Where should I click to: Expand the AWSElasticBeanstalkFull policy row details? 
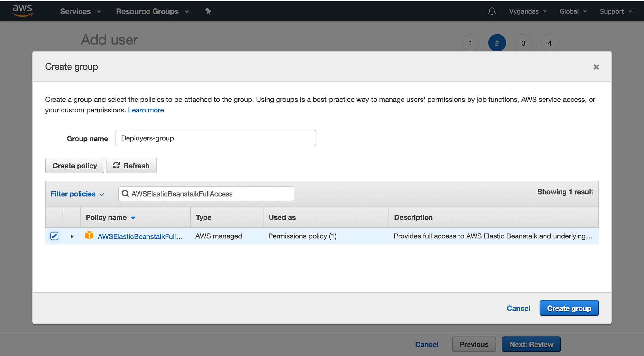point(72,236)
